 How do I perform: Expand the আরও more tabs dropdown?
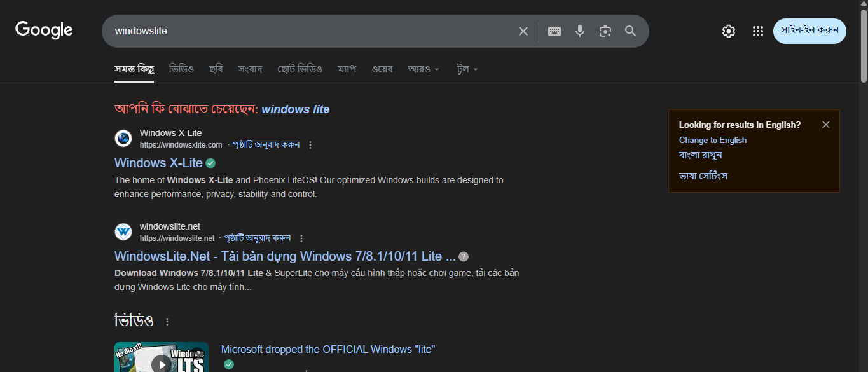(x=424, y=69)
